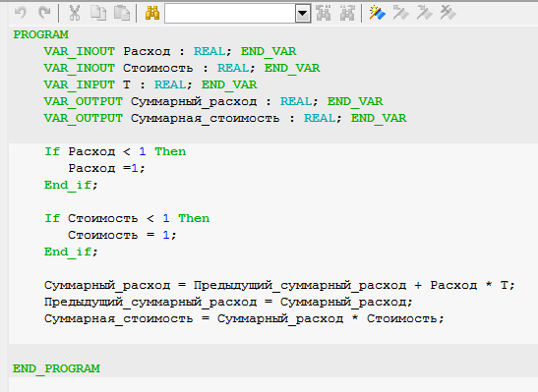Click '* Стоимость;' at the end of the last statement
The image size is (538, 392).
pos(398,318)
